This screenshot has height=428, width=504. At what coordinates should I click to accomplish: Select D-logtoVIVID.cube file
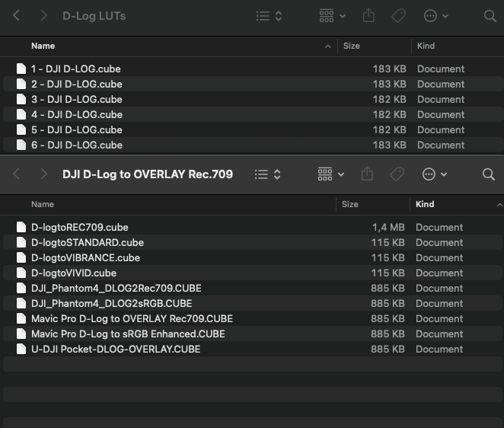[73, 273]
